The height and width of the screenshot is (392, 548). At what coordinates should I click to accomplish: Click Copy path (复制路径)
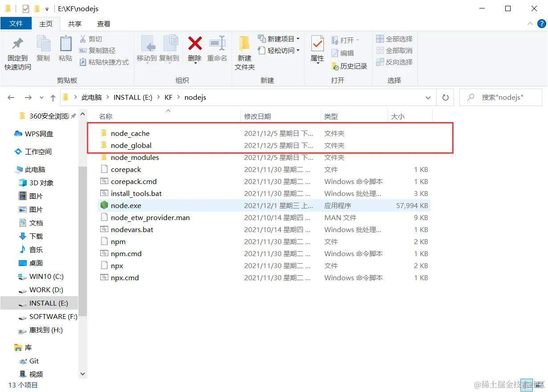(97, 50)
